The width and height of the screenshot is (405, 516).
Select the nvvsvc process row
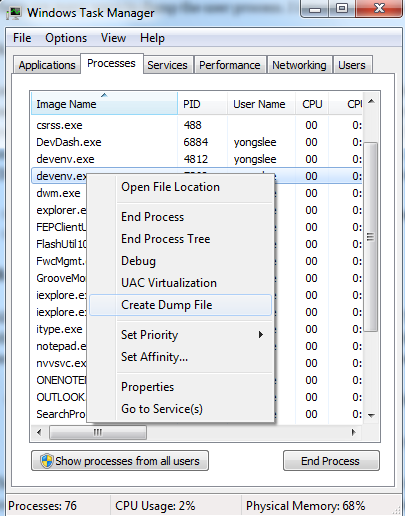pyautogui.click(x=59, y=363)
